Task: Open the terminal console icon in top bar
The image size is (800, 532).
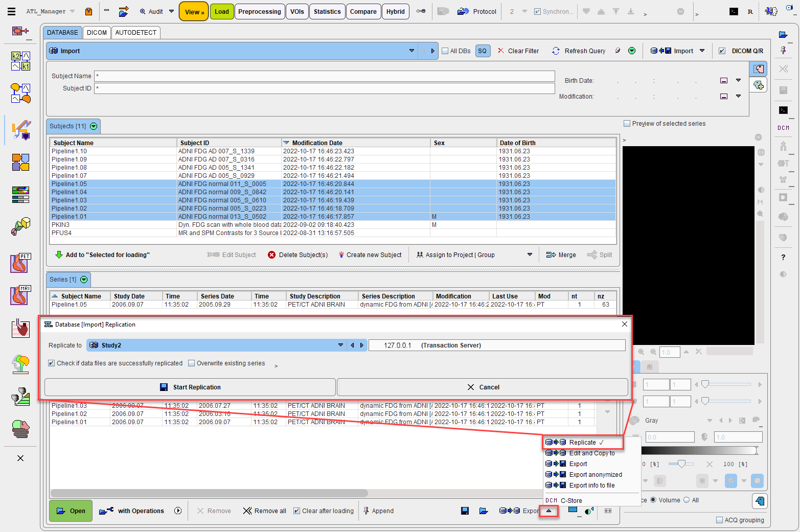Action: (x=734, y=11)
